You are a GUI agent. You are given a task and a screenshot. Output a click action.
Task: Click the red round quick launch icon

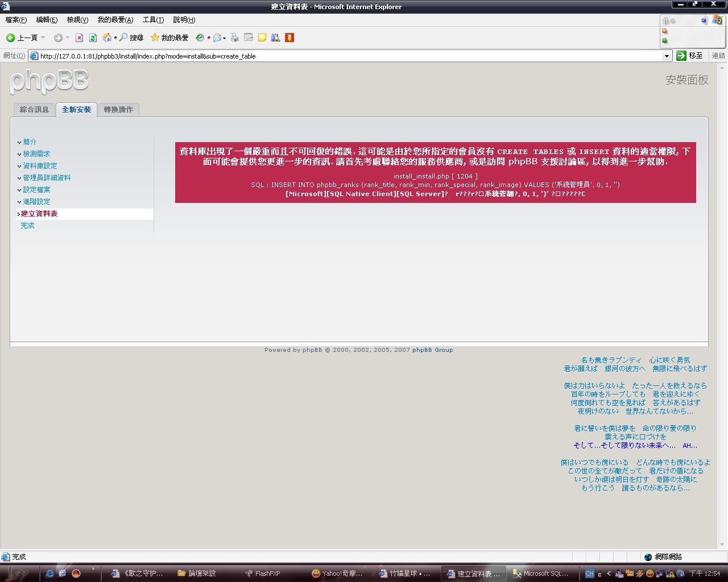(76, 573)
